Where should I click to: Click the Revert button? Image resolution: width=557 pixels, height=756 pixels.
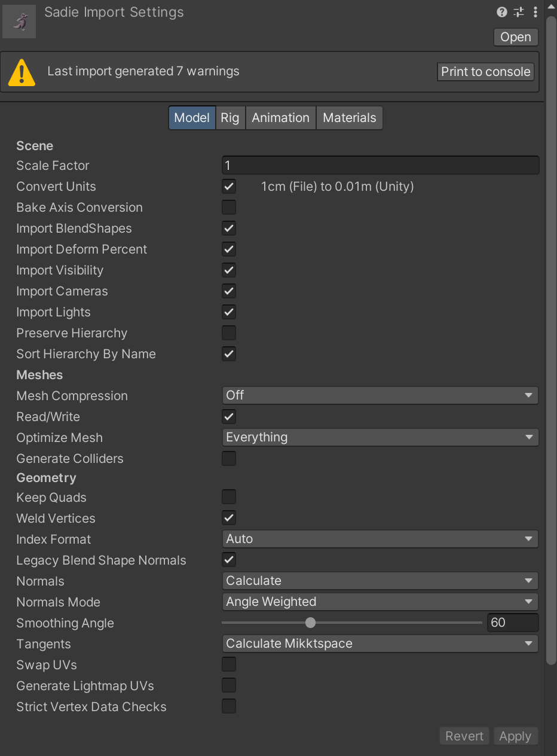click(464, 736)
